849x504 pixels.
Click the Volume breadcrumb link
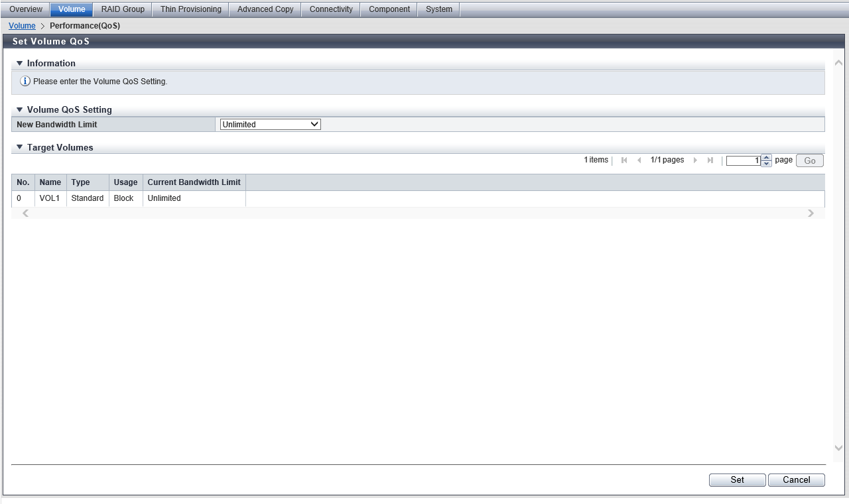[x=22, y=26]
